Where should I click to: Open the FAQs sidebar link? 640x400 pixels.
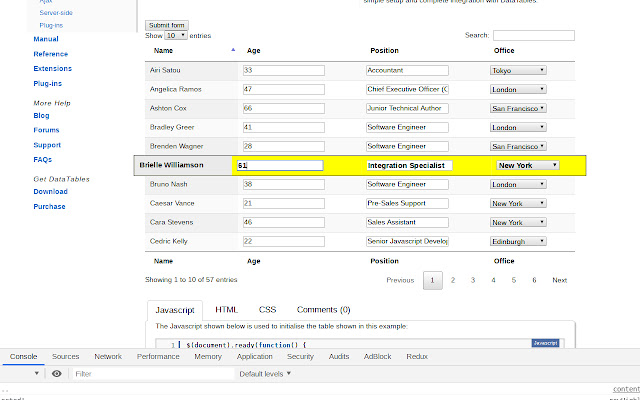pos(43,160)
